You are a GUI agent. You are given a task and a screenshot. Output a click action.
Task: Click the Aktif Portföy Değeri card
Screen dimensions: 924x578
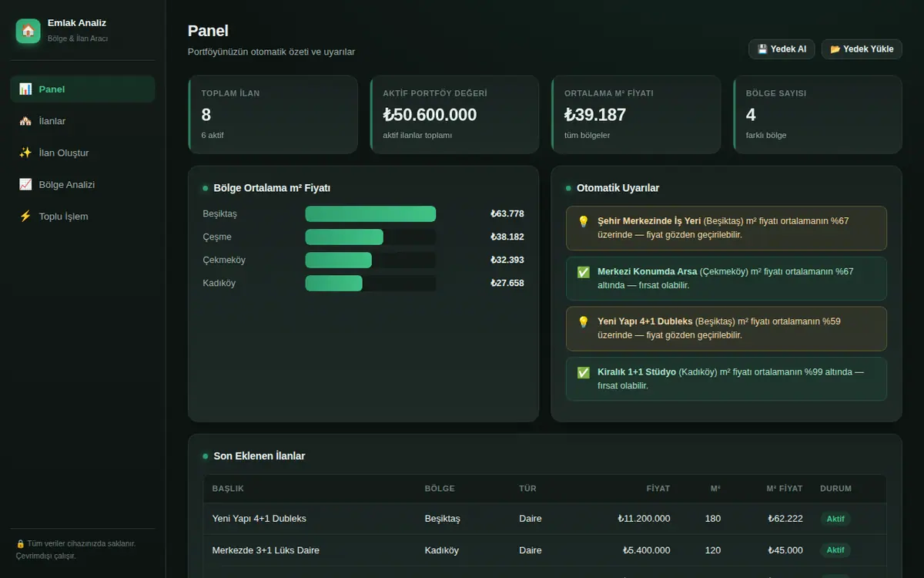coord(454,114)
